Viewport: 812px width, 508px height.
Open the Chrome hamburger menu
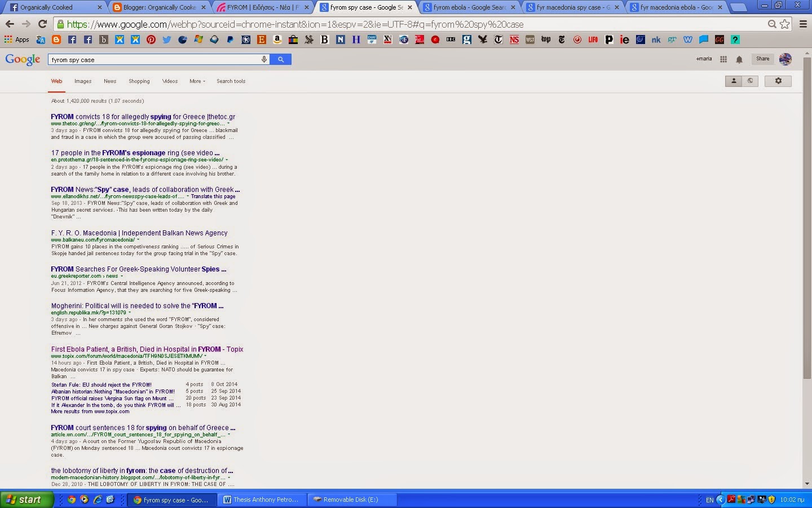pos(803,24)
